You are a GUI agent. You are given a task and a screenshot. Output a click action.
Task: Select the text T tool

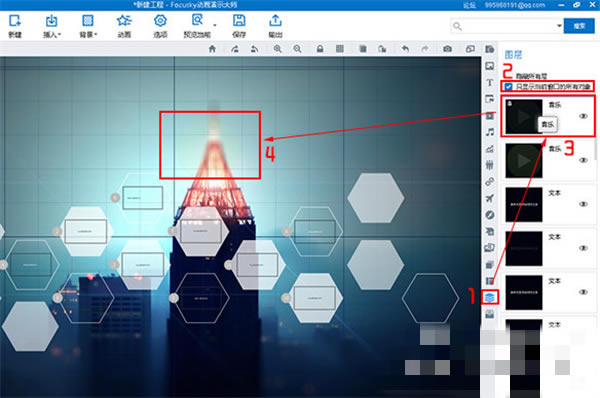coord(489,82)
